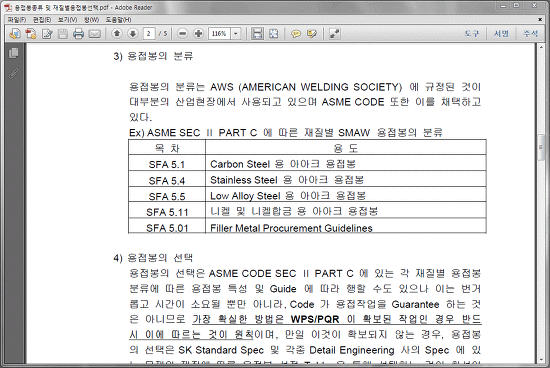550x368 pixels.
Task: Open the 파일(F) menu
Action: click(16, 20)
